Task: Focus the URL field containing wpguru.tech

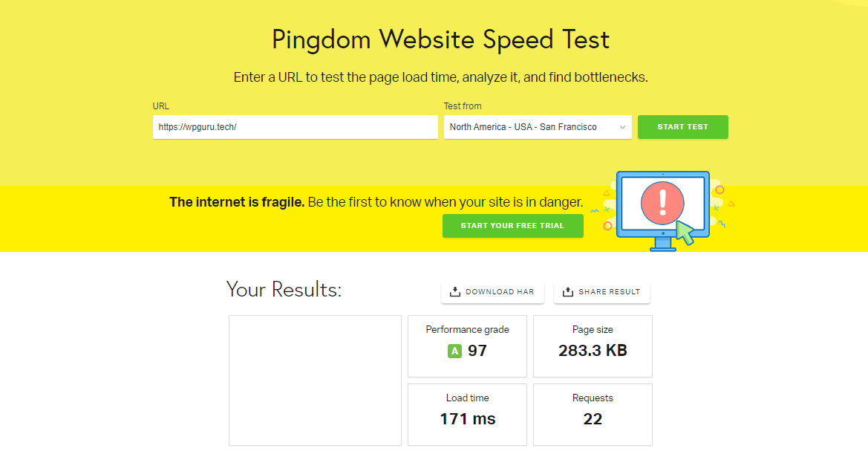Action: tap(295, 127)
